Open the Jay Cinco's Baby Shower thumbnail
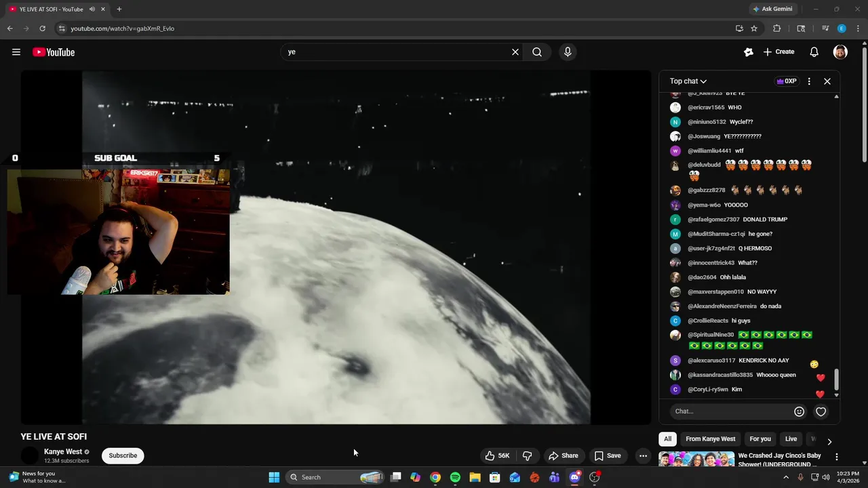 point(696,459)
